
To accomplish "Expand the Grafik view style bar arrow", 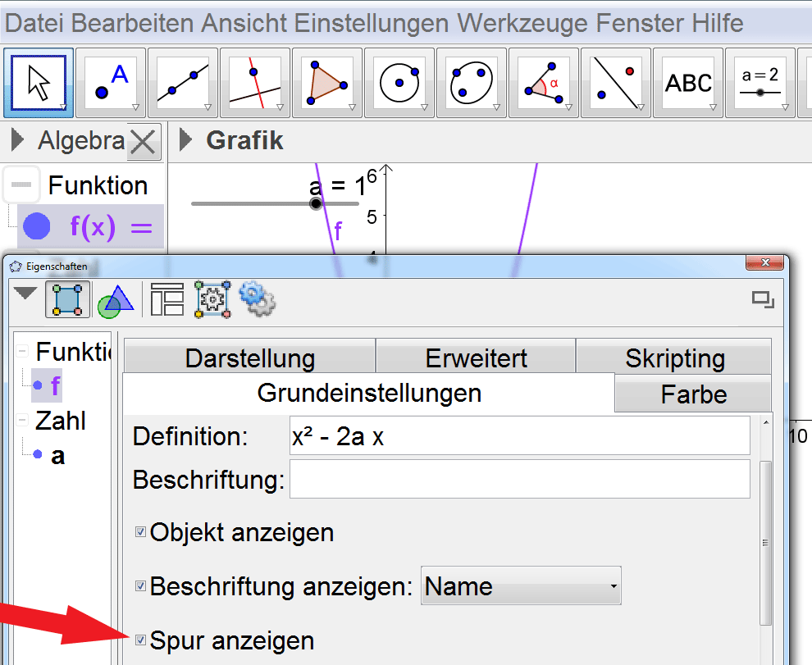I will (187, 140).
